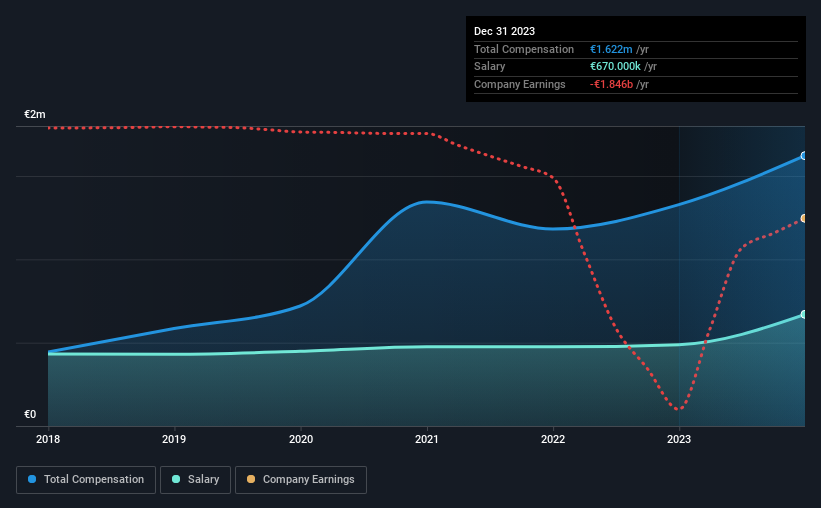Image resolution: width=821 pixels, height=508 pixels.
Task: Click the €1.622m total compensation value
Action: click(611, 49)
